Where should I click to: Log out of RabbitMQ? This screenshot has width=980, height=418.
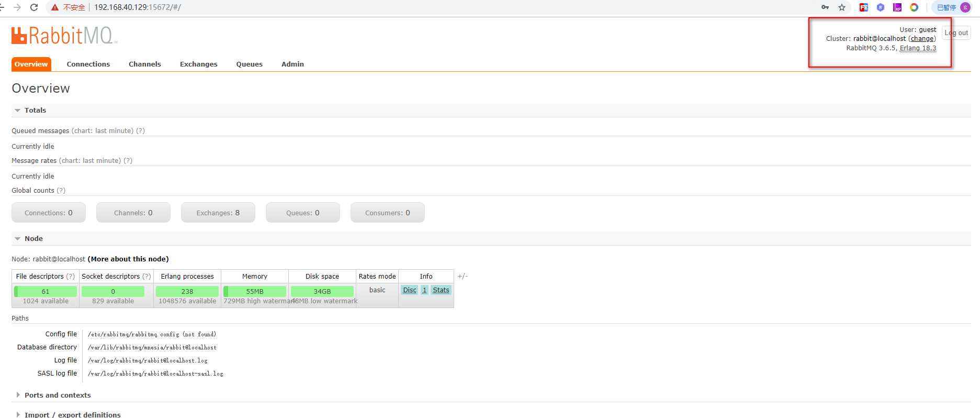[x=956, y=32]
